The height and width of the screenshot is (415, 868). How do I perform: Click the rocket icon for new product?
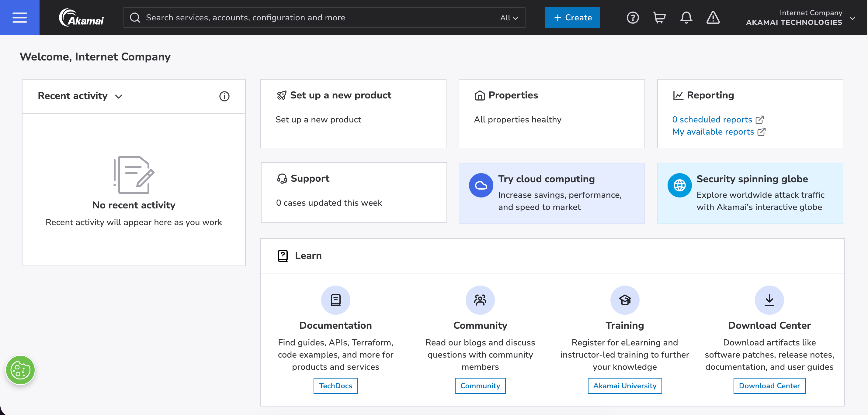(281, 96)
